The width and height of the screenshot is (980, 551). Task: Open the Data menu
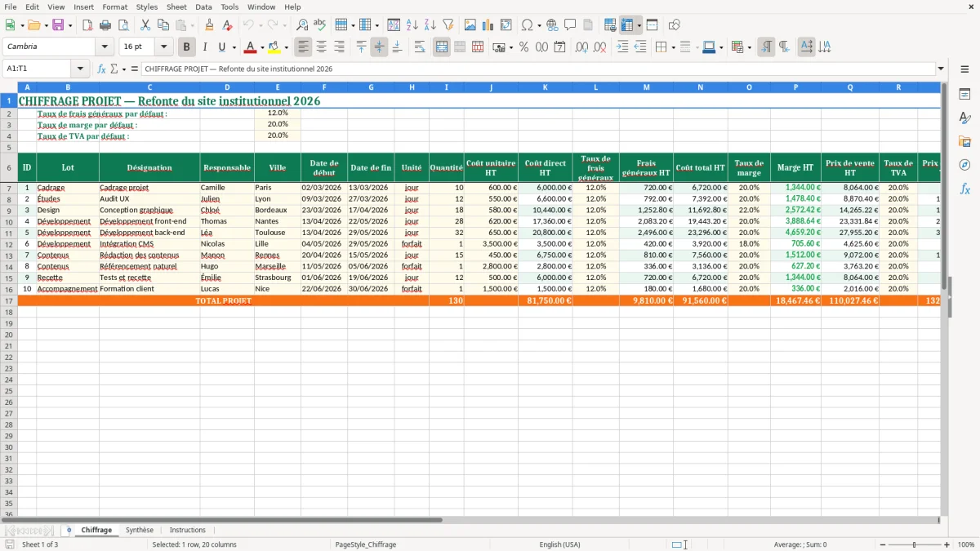point(203,7)
